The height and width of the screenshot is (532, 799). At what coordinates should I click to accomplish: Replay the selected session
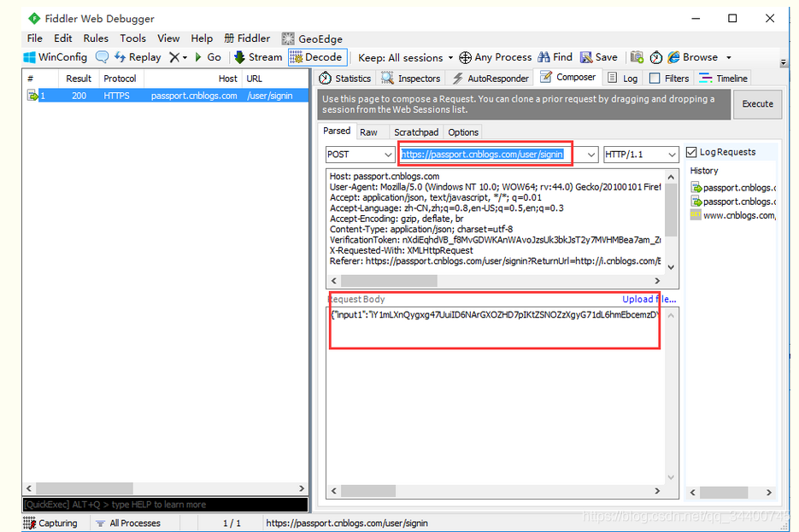click(138, 57)
